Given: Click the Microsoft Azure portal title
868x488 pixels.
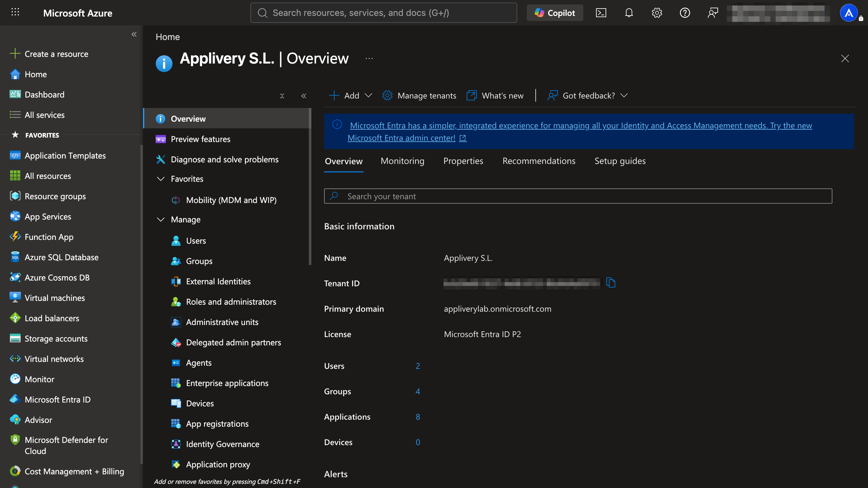Looking at the screenshot, I should (x=78, y=13).
